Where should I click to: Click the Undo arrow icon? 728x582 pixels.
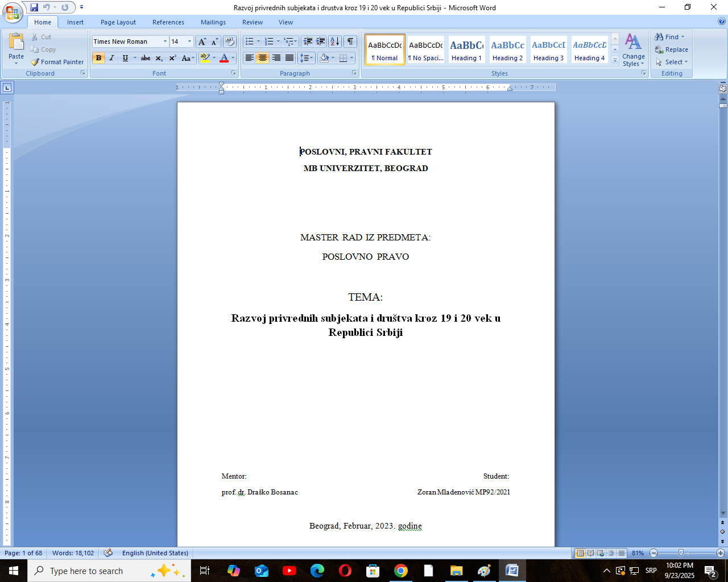47,7
